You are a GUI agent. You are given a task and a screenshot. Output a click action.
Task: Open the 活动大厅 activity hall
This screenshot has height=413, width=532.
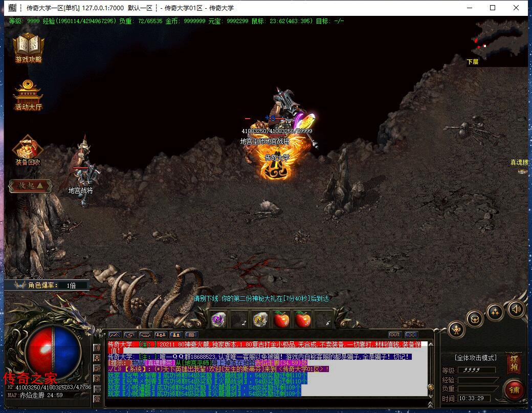coord(29,95)
